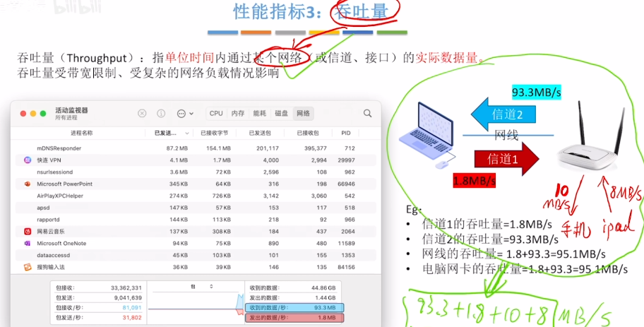
Task: Switch to the CPU tab
Action: coord(216,113)
